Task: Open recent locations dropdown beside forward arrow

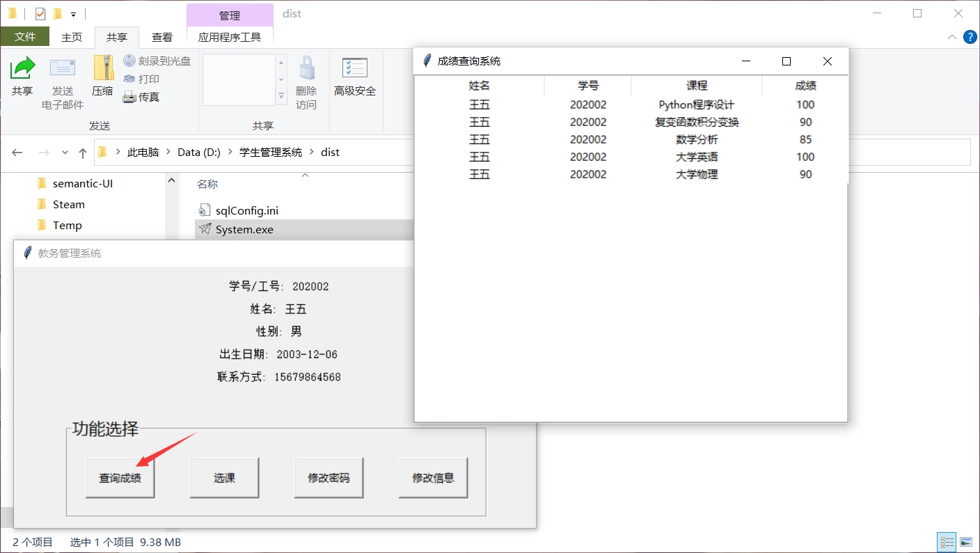Action: 65,153
